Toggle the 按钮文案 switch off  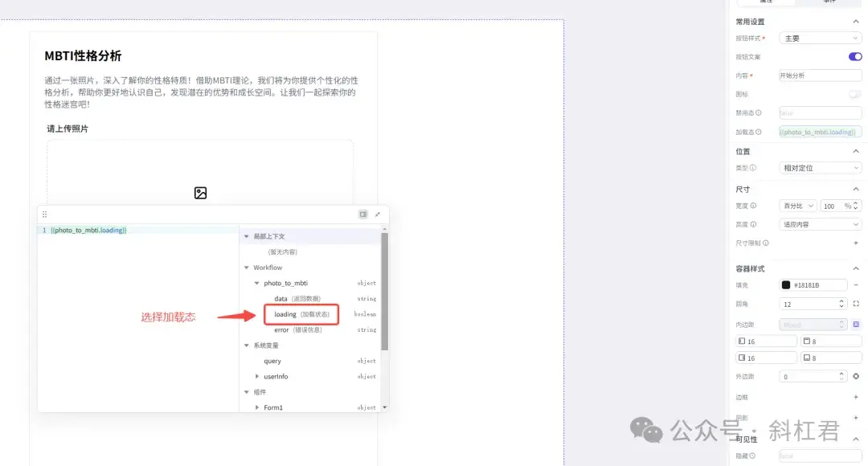click(854, 56)
